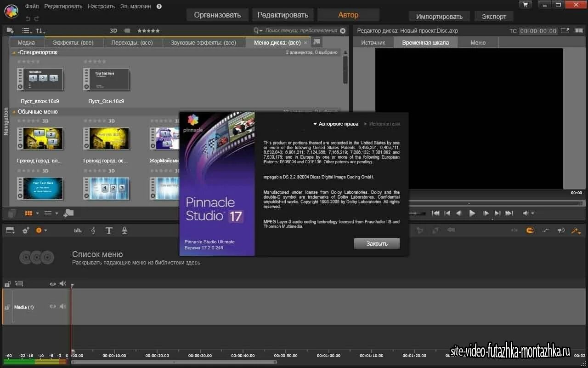Click the library vertical scrollbar

[346, 70]
